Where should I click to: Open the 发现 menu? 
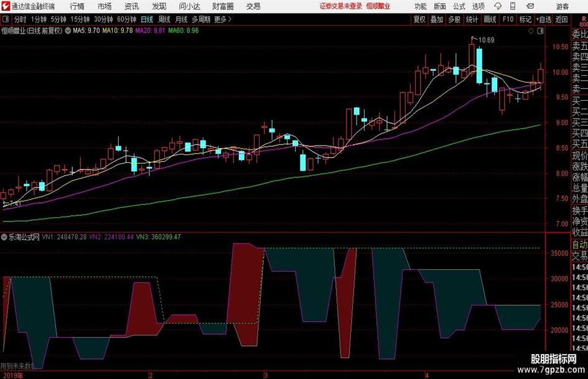[x=159, y=6]
